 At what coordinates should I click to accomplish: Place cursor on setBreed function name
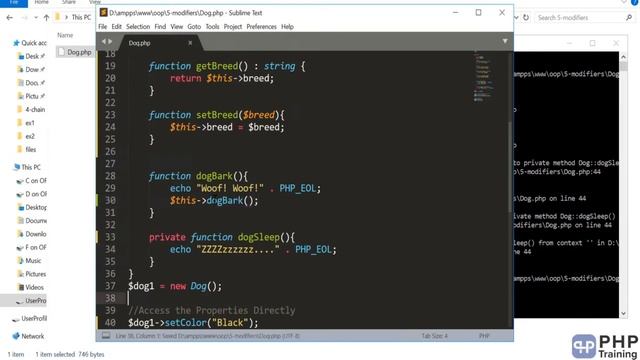pos(217,115)
